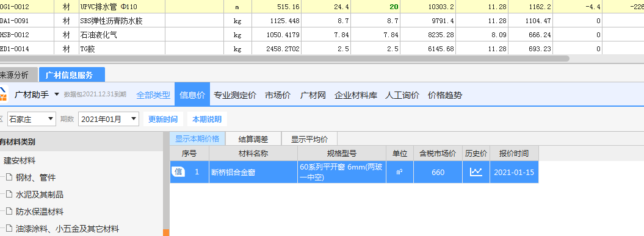Select the TG胶 cell
Viewport: 644px width, 236px height.
click(x=122, y=49)
